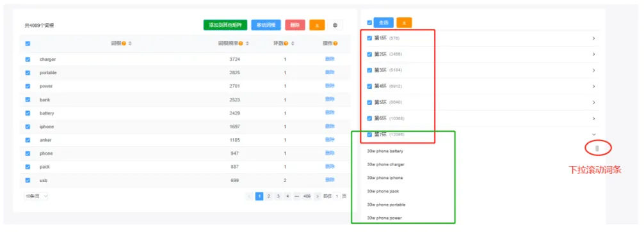Image resolution: width=644 pixels, height=232 pixels.
Task: Click the help icon next to 词根频率 header
Action: click(x=241, y=43)
